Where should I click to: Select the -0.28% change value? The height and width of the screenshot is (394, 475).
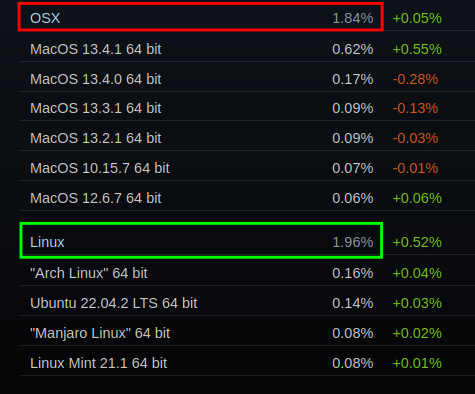point(415,79)
